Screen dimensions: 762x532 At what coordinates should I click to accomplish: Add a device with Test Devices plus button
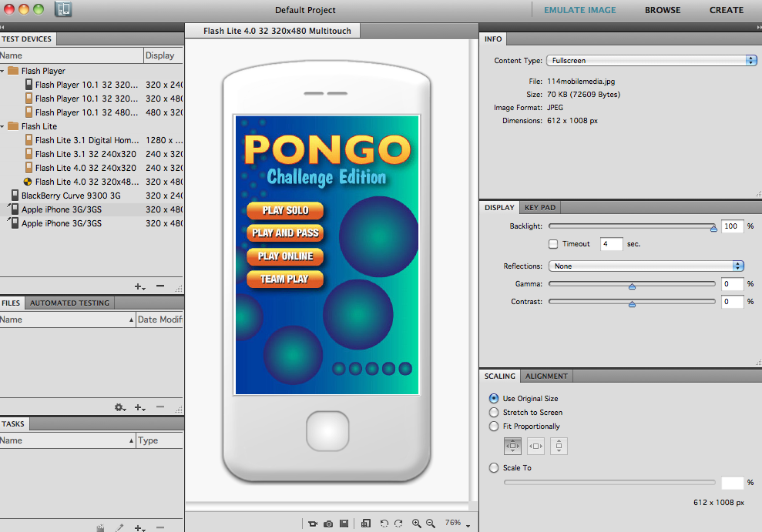(x=140, y=286)
